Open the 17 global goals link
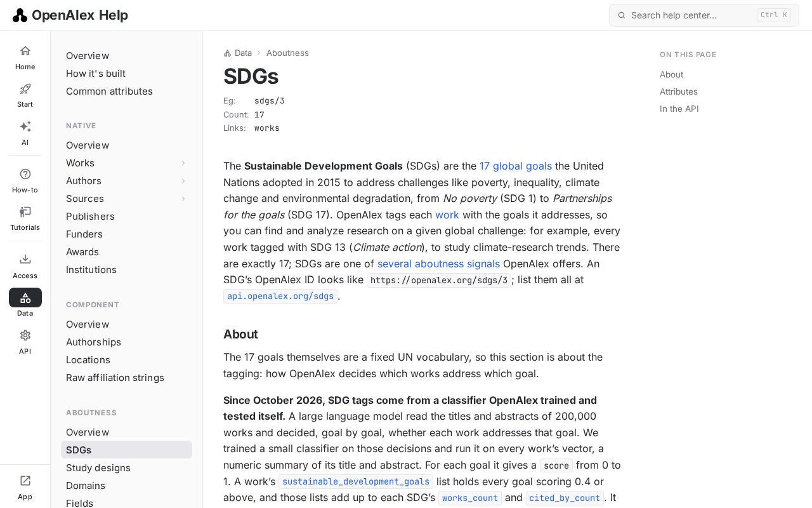Image resolution: width=812 pixels, height=508 pixels. 516,166
